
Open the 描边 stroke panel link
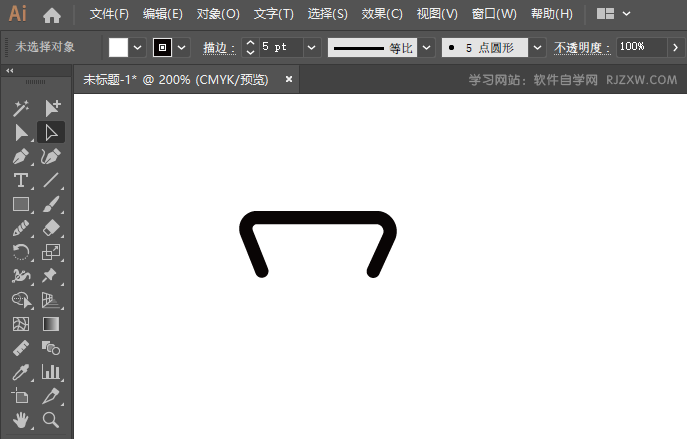pyautogui.click(x=219, y=47)
